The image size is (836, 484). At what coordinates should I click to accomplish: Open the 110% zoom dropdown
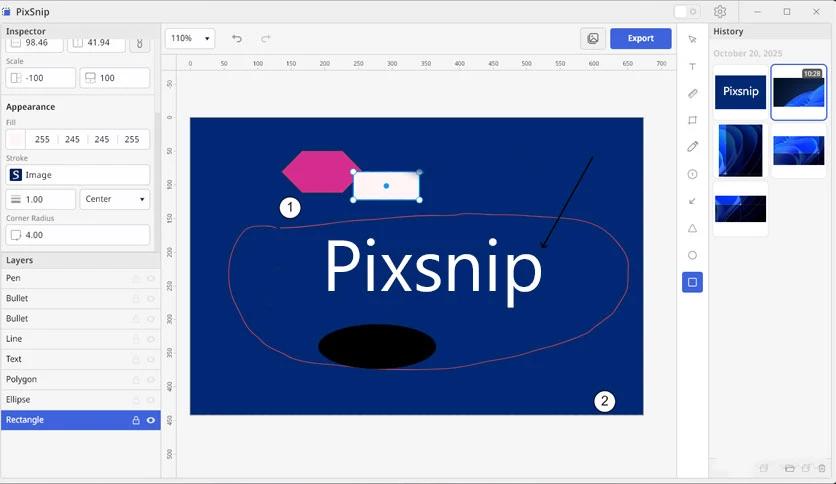tap(191, 38)
